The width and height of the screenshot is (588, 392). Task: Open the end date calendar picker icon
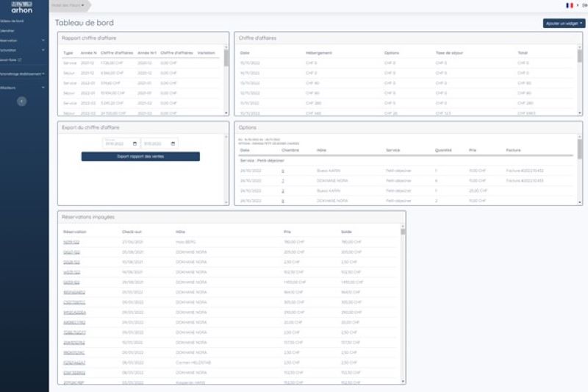(173, 143)
